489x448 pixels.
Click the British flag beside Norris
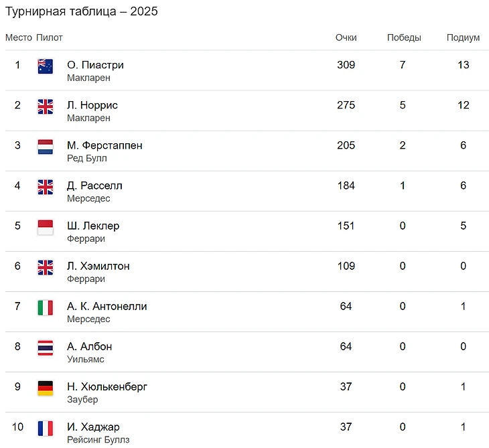46,106
